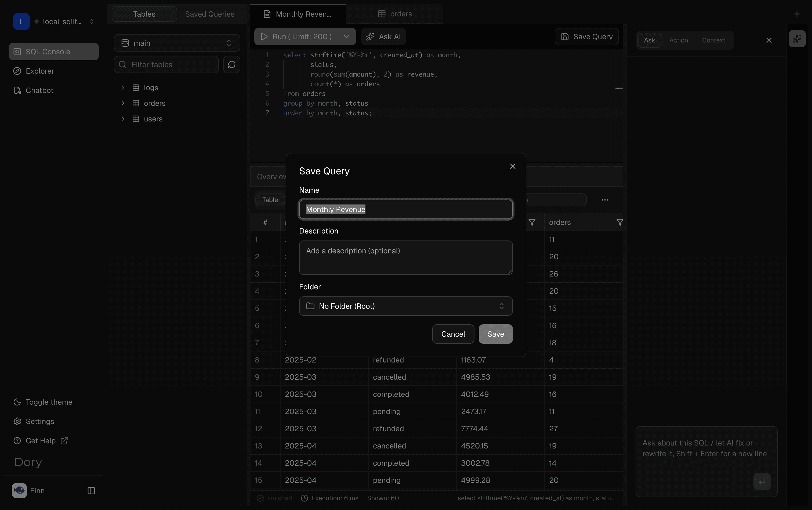Click Save in Save Query dialog
This screenshot has height=510, width=812.
pyautogui.click(x=495, y=334)
